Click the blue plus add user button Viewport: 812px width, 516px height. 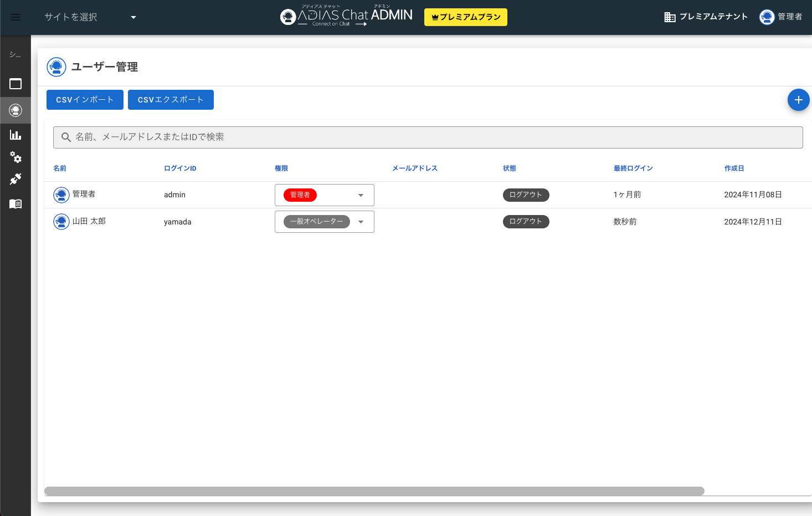tap(798, 100)
